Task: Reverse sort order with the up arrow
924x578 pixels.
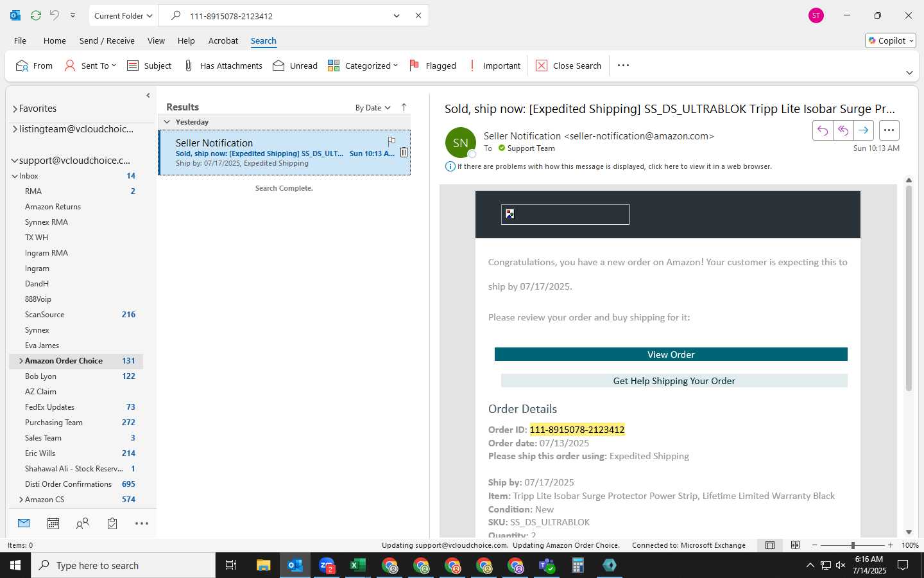Action: coord(404,107)
